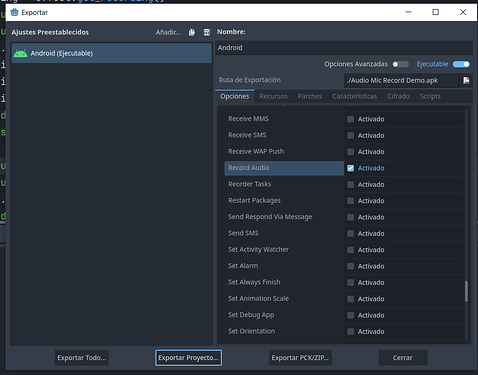Switch to the Cifrado tab
The width and height of the screenshot is (478, 375).
click(x=398, y=96)
